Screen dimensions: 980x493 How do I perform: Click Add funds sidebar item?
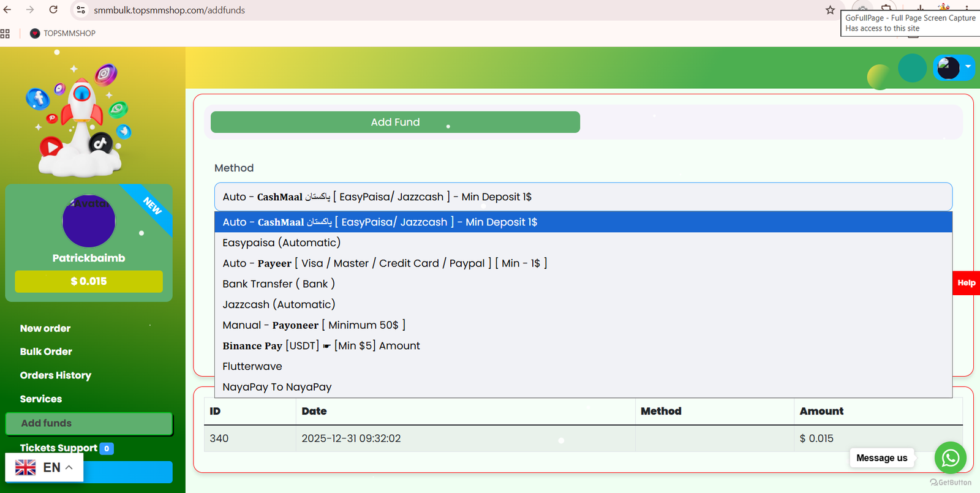coord(89,423)
